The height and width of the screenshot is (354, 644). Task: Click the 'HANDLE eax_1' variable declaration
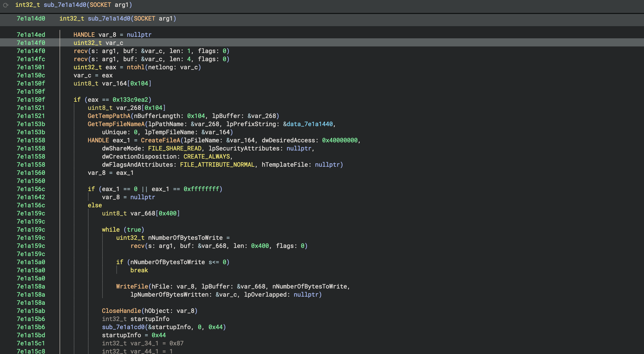(x=109, y=140)
